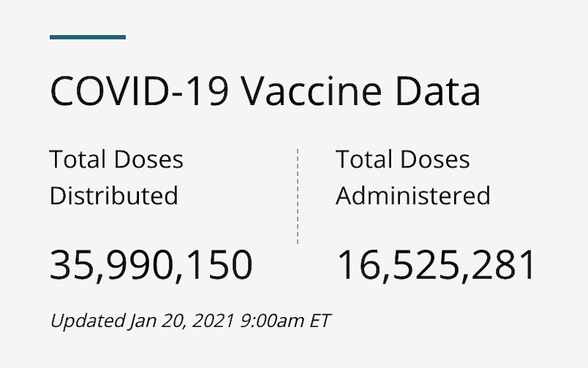Viewport: 588px width, 368px height.
Task: Click the digits 281 ending the administered number
Action: [x=503, y=264]
